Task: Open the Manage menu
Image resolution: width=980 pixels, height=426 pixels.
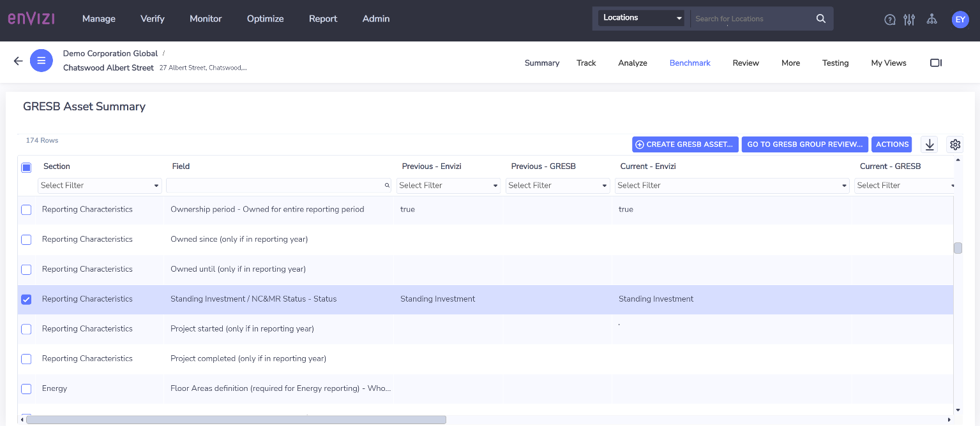Action: pos(99,18)
